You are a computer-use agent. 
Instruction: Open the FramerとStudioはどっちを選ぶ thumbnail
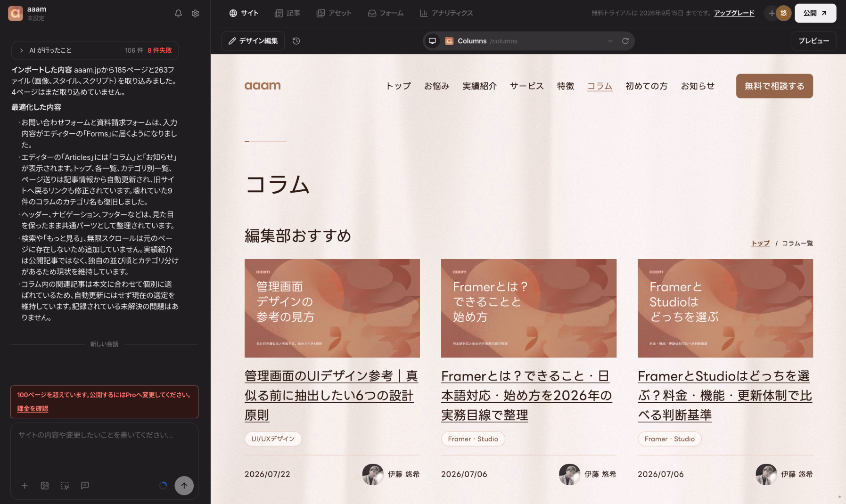[725, 308]
